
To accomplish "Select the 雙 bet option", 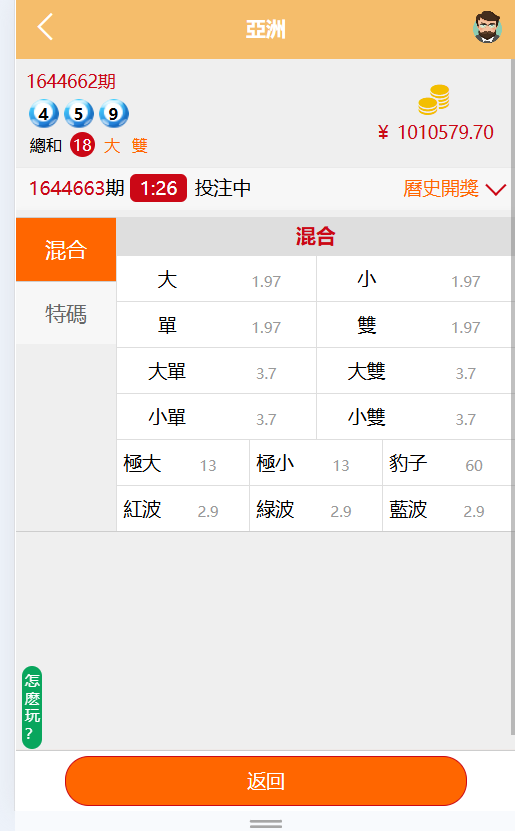I will point(414,325).
